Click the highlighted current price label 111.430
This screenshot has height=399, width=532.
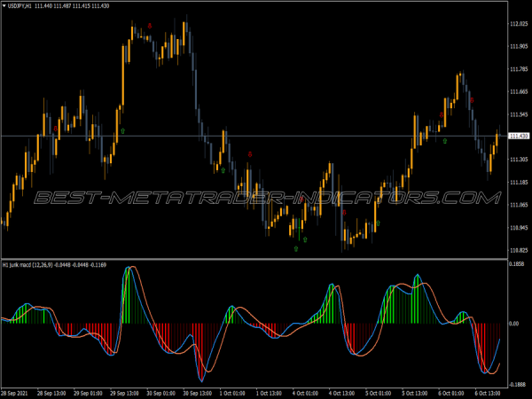click(519, 136)
